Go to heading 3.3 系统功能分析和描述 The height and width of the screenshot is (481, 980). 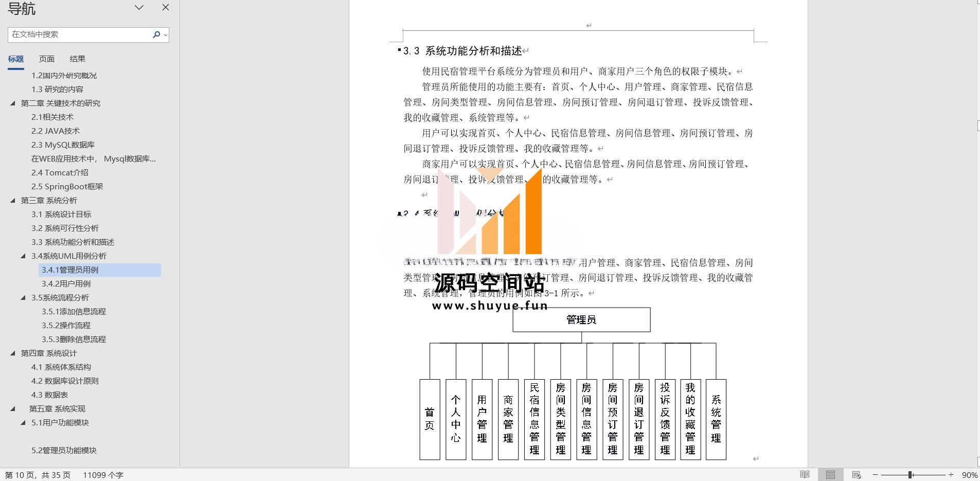(x=73, y=242)
